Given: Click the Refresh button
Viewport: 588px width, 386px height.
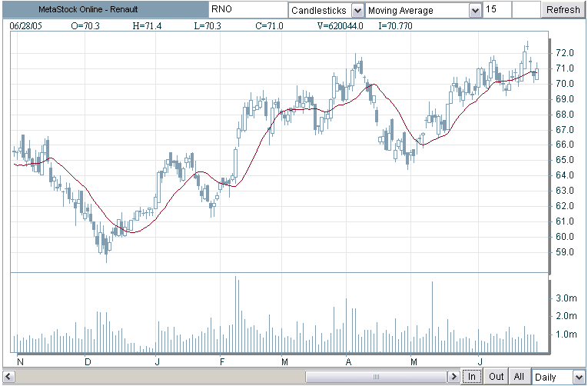Looking at the screenshot, I should tap(563, 10).
